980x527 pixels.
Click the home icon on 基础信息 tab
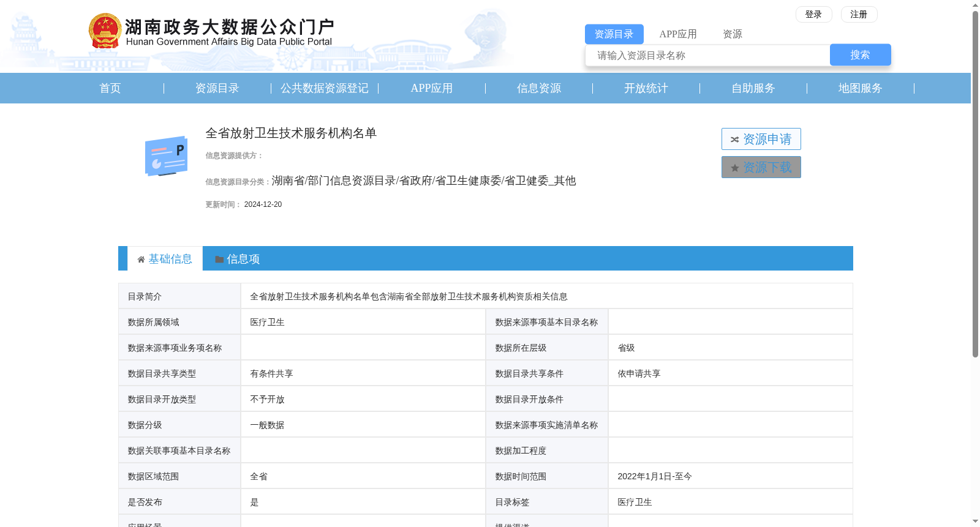pyautogui.click(x=141, y=260)
